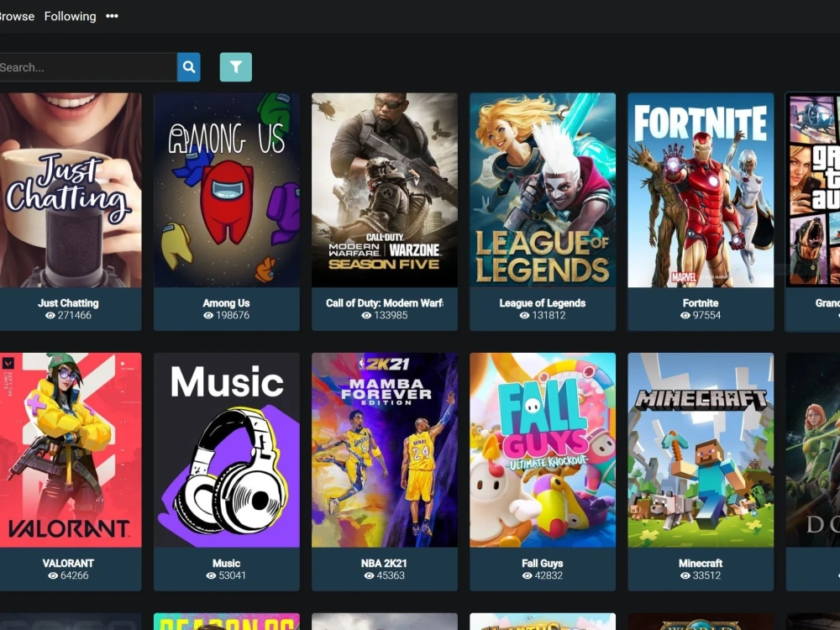Click the Fortnite title link
The width and height of the screenshot is (840, 630).
[701, 302]
